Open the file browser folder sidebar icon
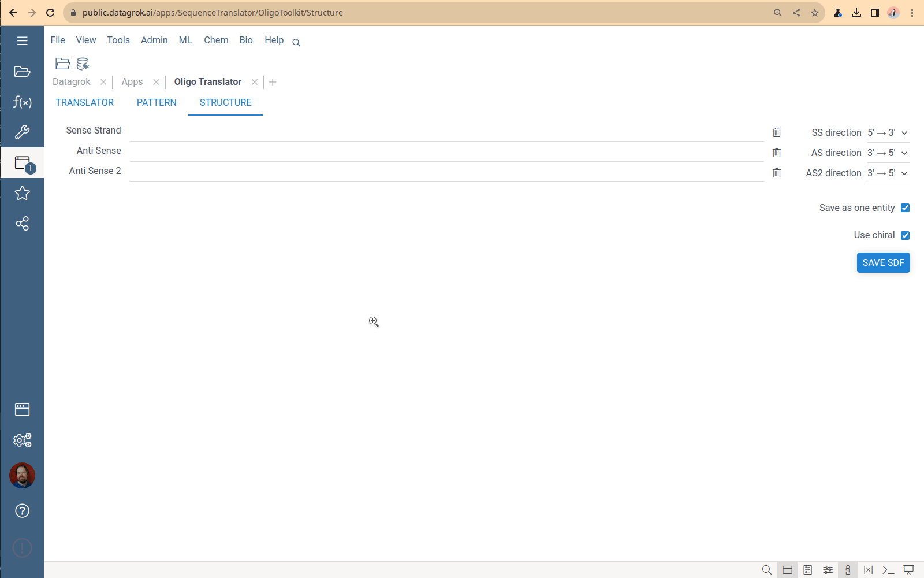Screen dimensions: 924x578 coord(22,72)
